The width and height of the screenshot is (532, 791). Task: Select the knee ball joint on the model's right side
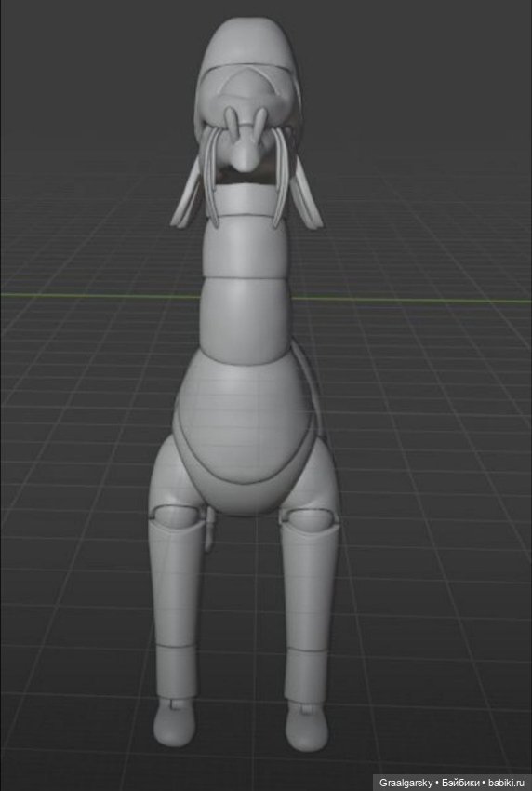[309, 518]
